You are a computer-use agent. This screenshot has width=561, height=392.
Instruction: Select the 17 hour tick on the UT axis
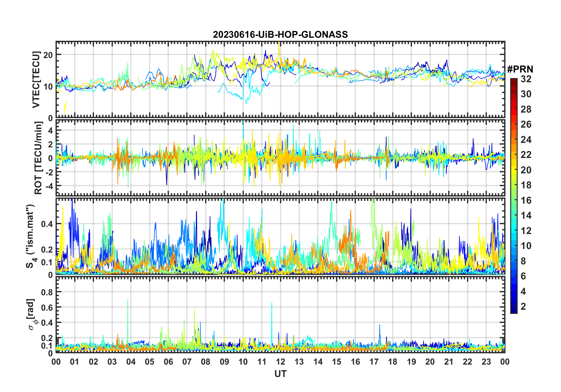pos(374,362)
